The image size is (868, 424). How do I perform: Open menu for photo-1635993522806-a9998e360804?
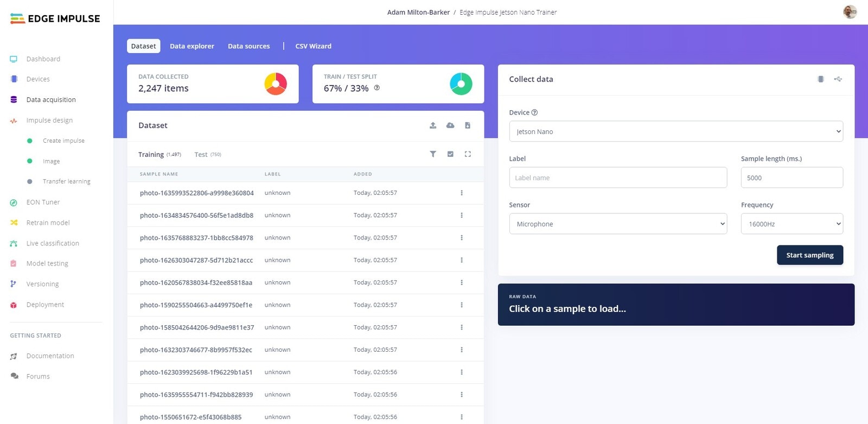[x=462, y=193]
